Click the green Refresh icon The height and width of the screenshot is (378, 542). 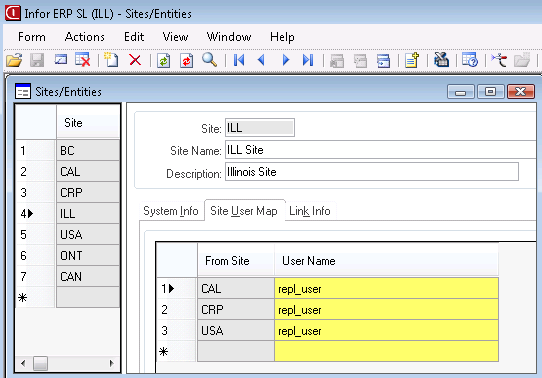[163, 60]
